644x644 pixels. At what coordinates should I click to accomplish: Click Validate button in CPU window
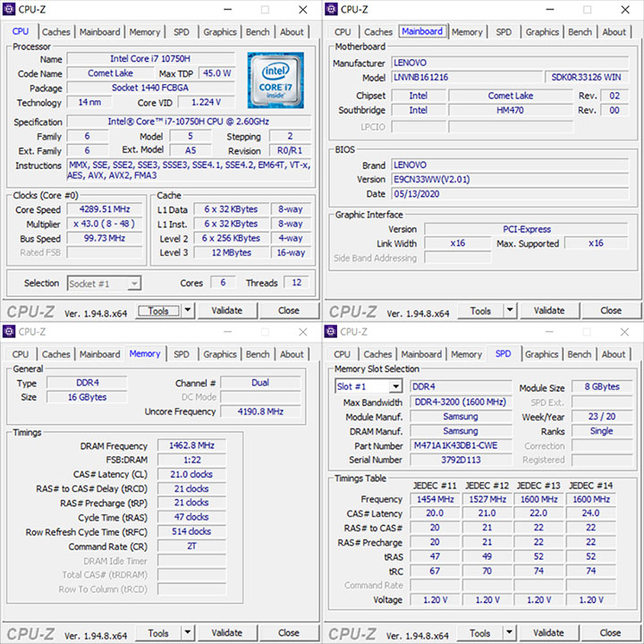tap(227, 310)
